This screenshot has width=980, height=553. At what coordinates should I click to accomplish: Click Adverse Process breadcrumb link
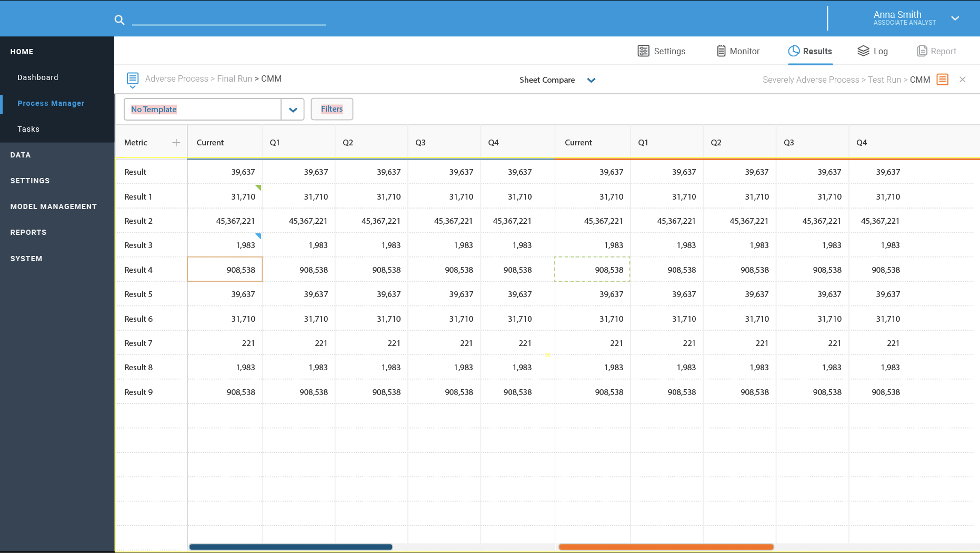pos(177,78)
